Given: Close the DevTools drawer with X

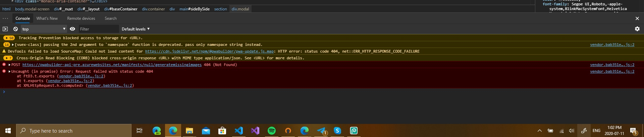Looking at the screenshot, I should pos(637,18).
